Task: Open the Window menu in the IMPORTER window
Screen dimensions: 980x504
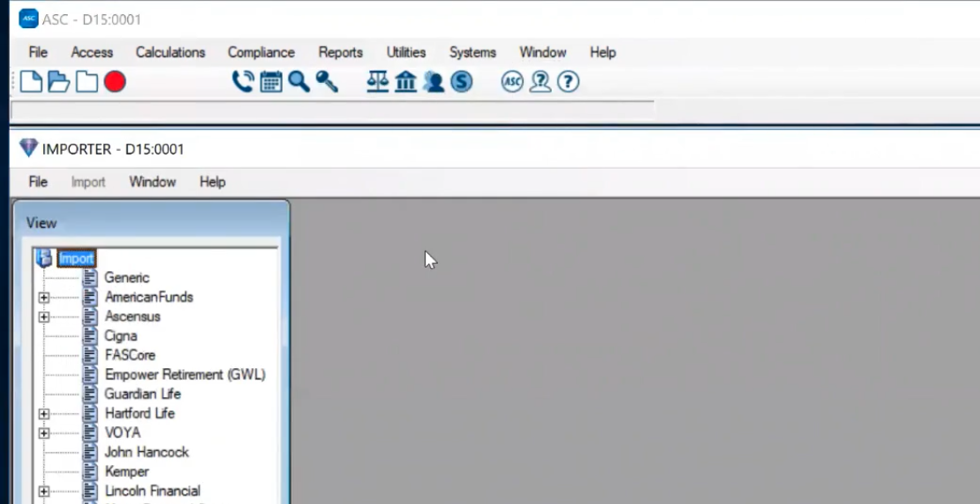Action: click(x=153, y=182)
